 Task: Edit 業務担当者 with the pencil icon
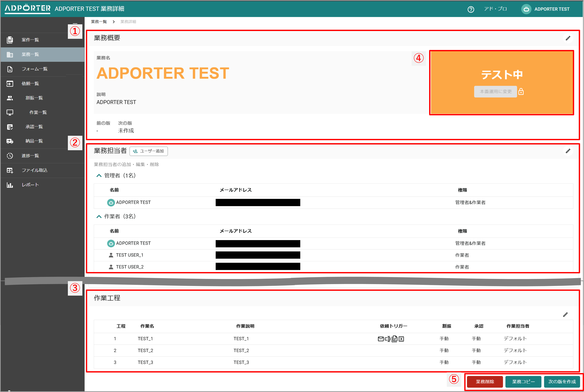tap(568, 151)
